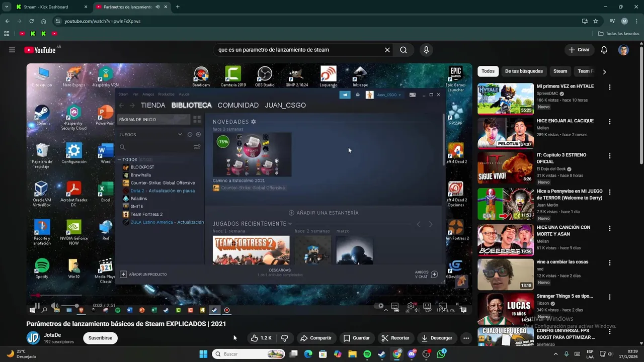Clear the YouTube search query
Screen dimensions: 644x362
387,50
